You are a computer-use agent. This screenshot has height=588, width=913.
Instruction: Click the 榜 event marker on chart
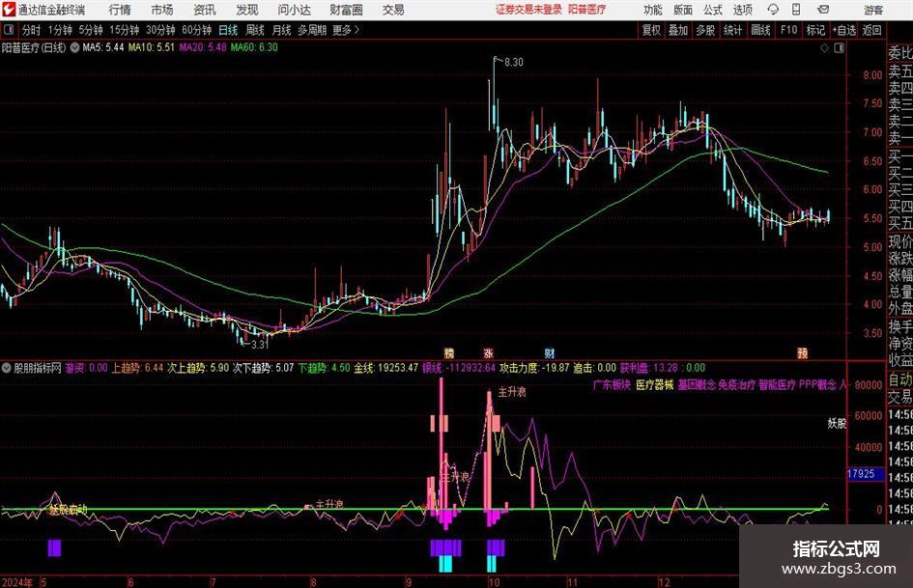(449, 353)
